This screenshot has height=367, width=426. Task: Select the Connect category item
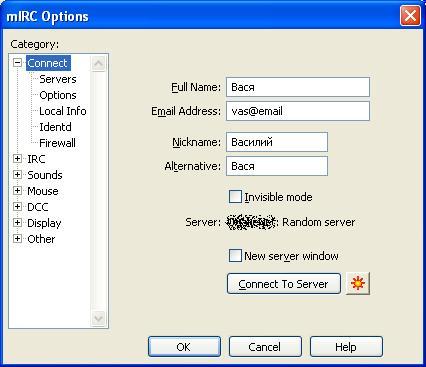coord(48,63)
